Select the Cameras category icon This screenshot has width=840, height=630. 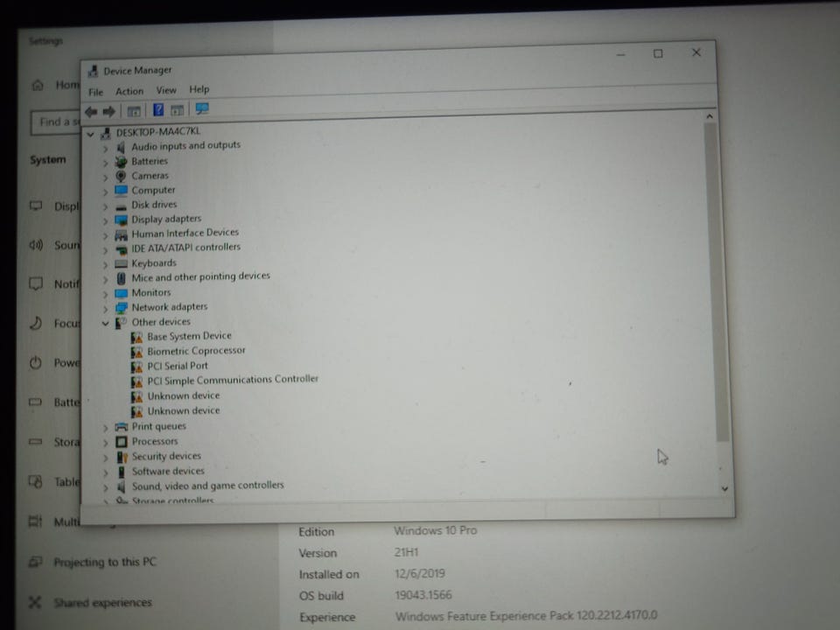point(121,176)
